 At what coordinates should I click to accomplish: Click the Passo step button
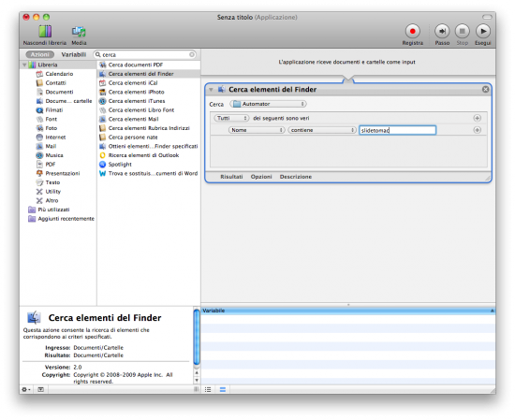(x=442, y=35)
